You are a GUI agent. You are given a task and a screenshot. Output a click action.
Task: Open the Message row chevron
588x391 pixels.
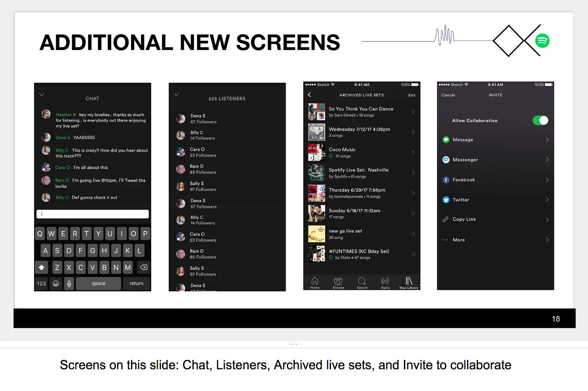point(547,139)
